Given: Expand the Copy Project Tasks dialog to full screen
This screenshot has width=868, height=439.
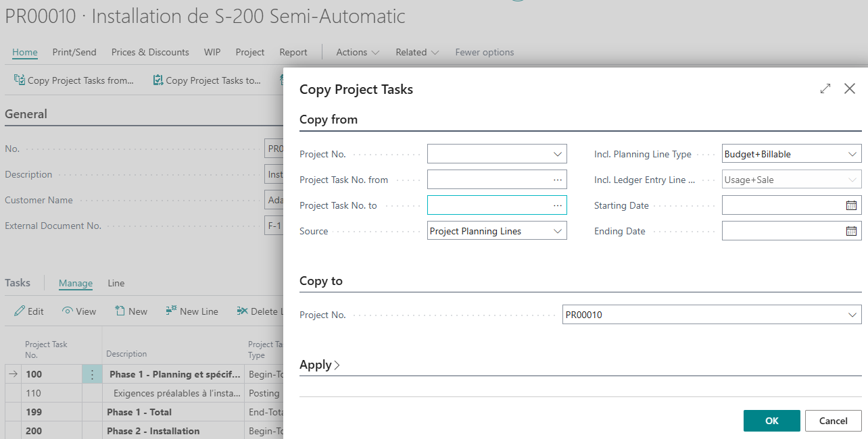Looking at the screenshot, I should (x=825, y=88).
